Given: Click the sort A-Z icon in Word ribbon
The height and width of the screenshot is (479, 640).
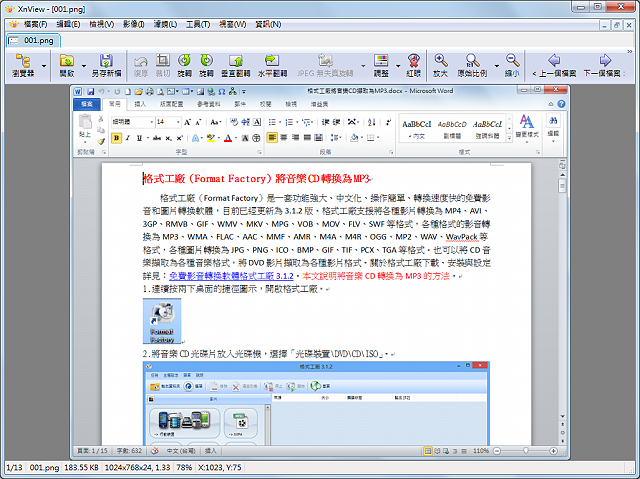Looking at the screenshot, I should pos(371,122).
